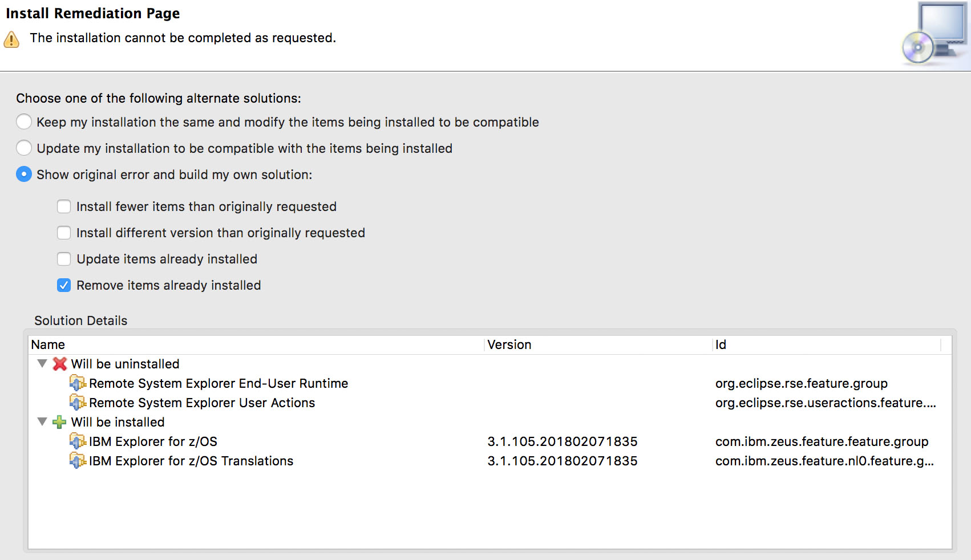
Task: Collapse the 'Will be installed' tree group
Action: pyautogui.click(x=42, y=421)
